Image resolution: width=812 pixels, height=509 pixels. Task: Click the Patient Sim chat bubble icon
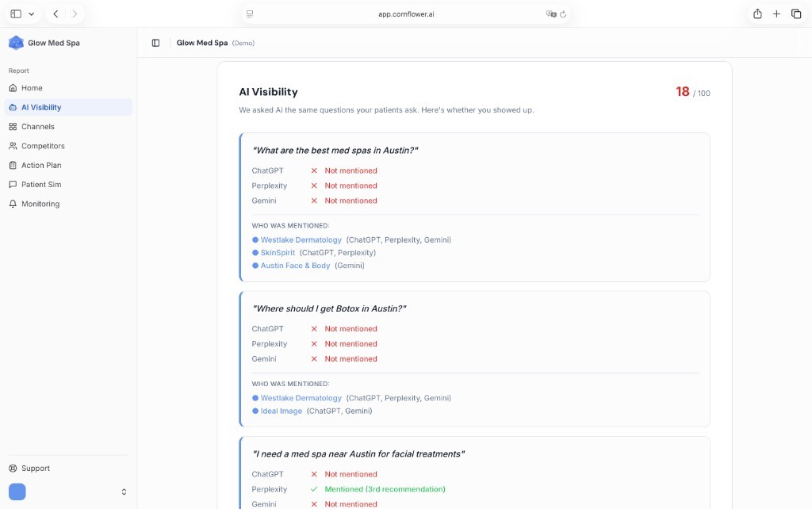[15, 184]
